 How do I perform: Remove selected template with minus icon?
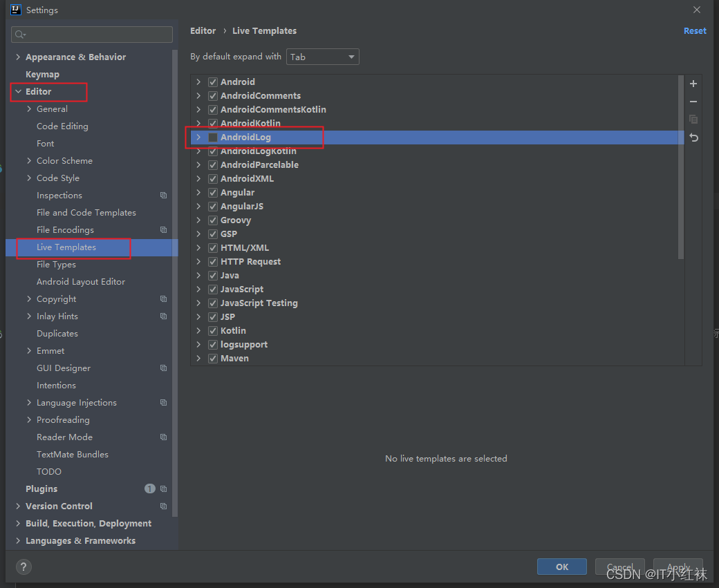pyautogui.click(x=693, y=102)
